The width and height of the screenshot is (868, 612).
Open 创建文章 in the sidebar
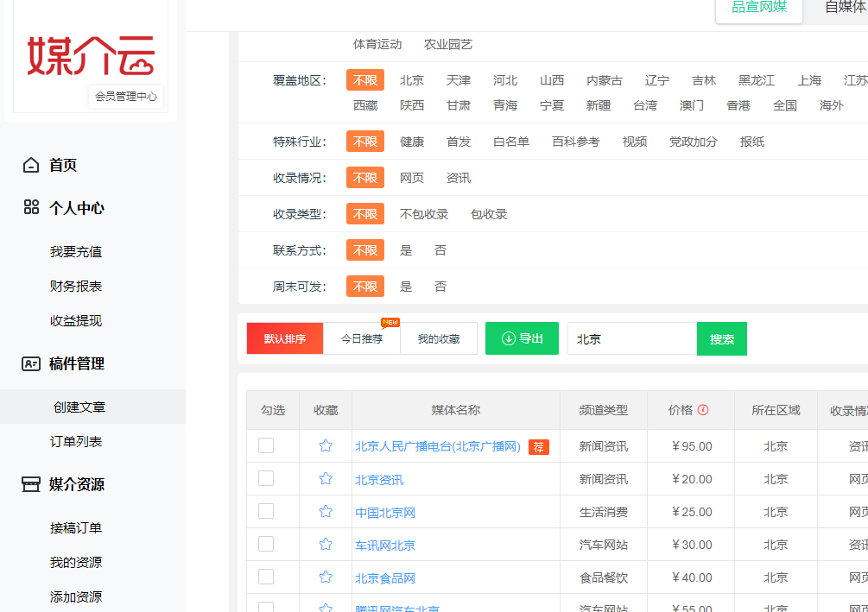tap(79, 407)
